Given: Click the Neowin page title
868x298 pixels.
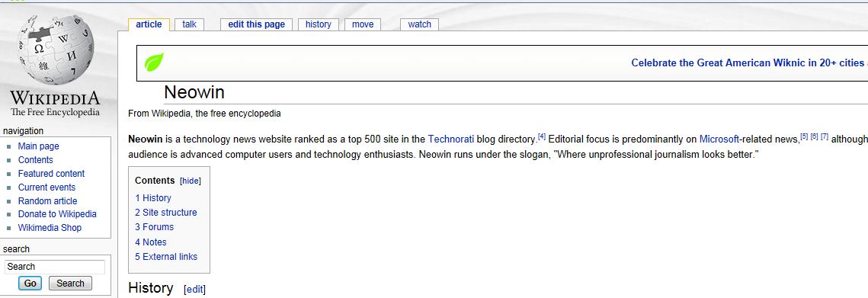Looking at the screenshot, I should (x=194, y=92).
